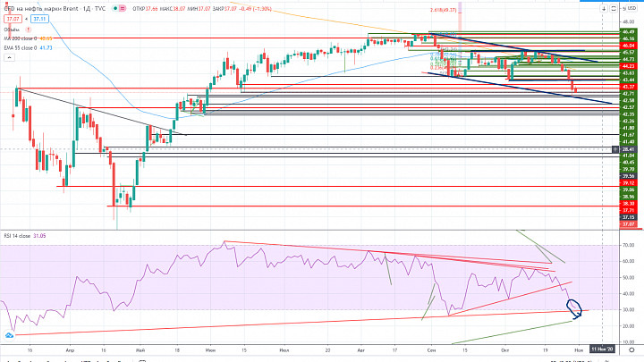Toggle the pink data-delay indicator badge
The image size is (644, 362).
tap(123, 8)
